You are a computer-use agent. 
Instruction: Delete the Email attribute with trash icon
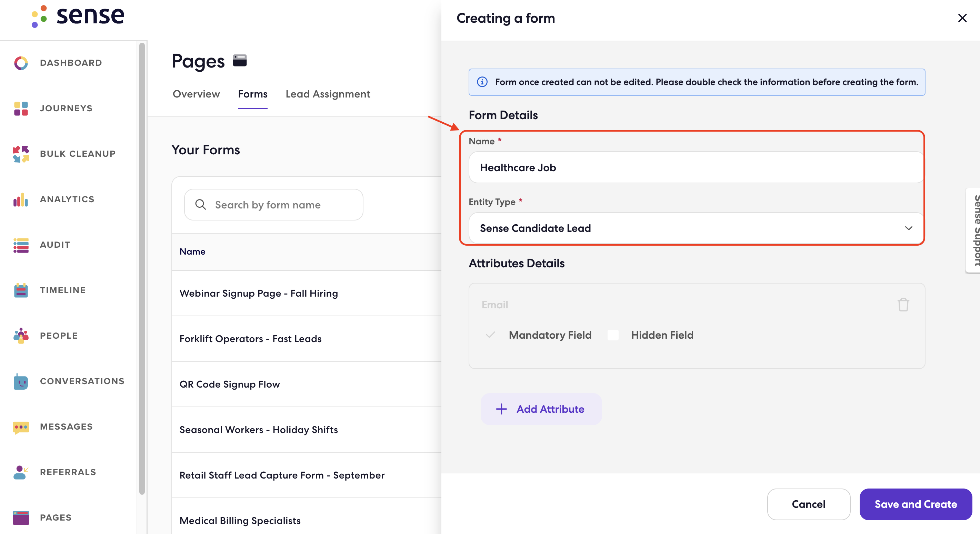(903, 305)
